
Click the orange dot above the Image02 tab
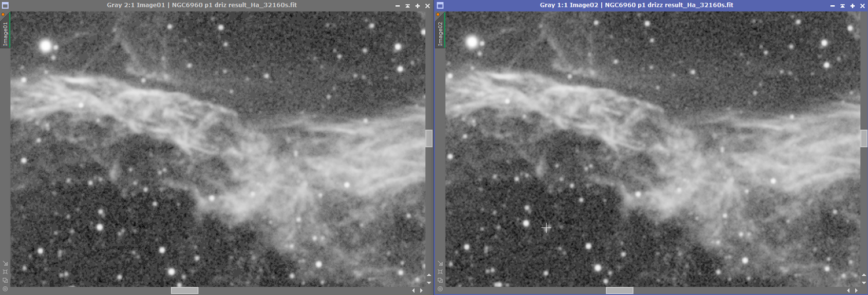[439, 15]
